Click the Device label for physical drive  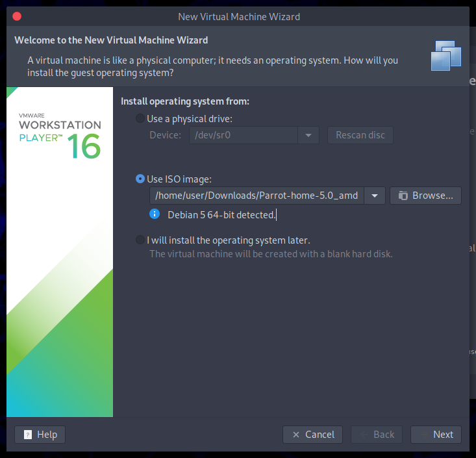point(165,135)
